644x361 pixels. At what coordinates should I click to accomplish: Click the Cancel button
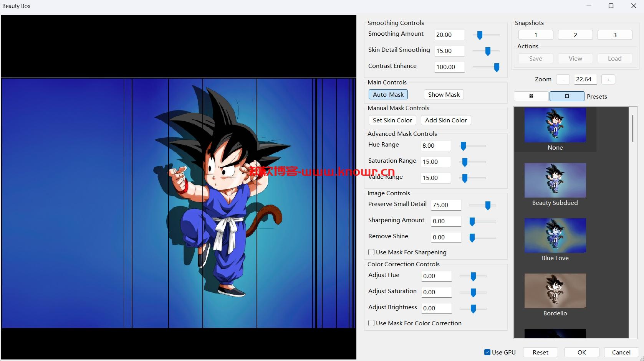click(x=621, y=352)
